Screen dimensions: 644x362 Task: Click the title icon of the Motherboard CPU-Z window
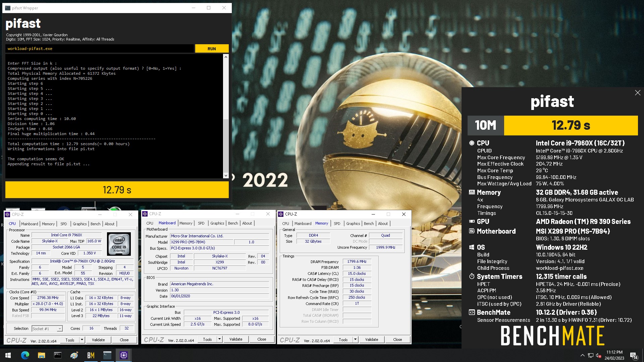point(145,214)
